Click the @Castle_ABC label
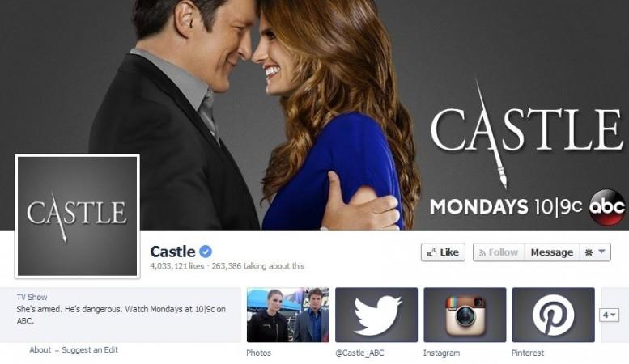 click(x=359, y=353)
